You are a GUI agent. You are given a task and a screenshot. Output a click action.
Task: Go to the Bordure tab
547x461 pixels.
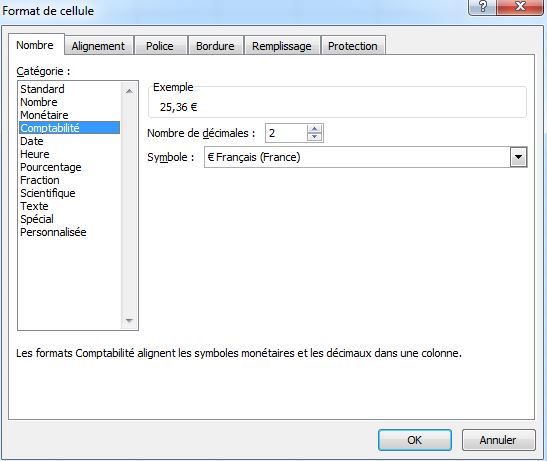pos(215,46)
